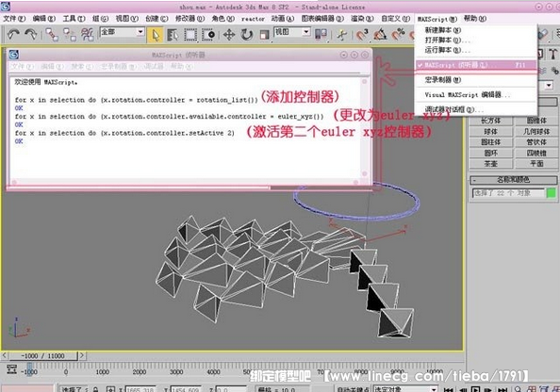Open 修改器 menu
The width and height of the screenshot is (560, 392).
click(x=190, y=19)
